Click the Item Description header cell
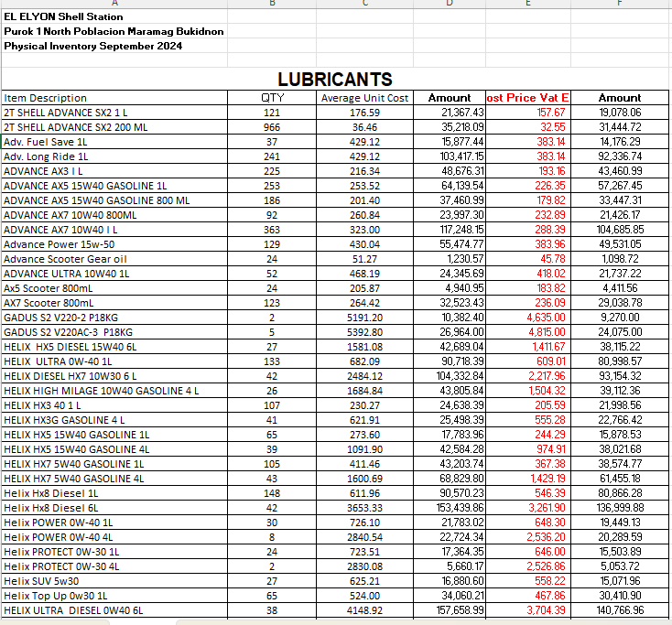 pyautogui.click(x=114, y=98)
